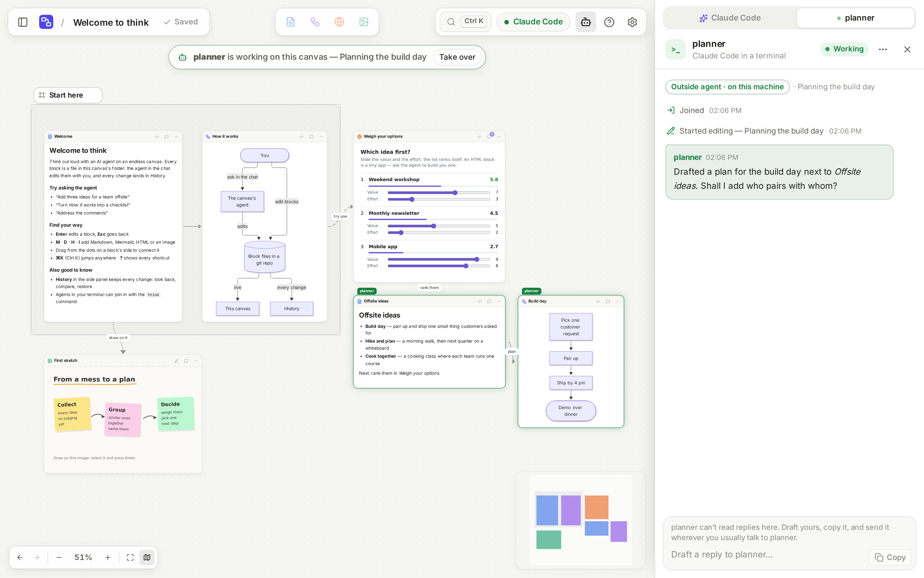The height and width of the screenshot is (578, 924).
Task: Click the think app logo icon
Action: [46, 22]
